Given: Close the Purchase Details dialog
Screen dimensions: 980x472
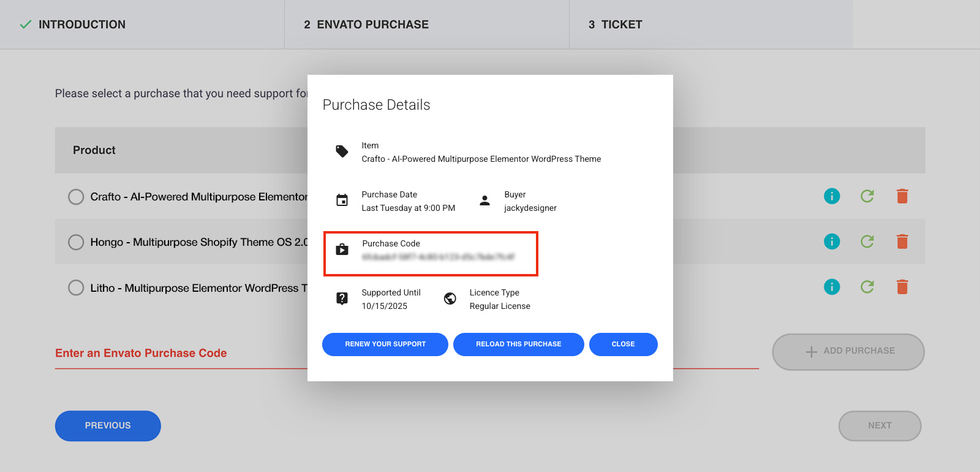Looking at the screenshot, I should pos(623,344).
